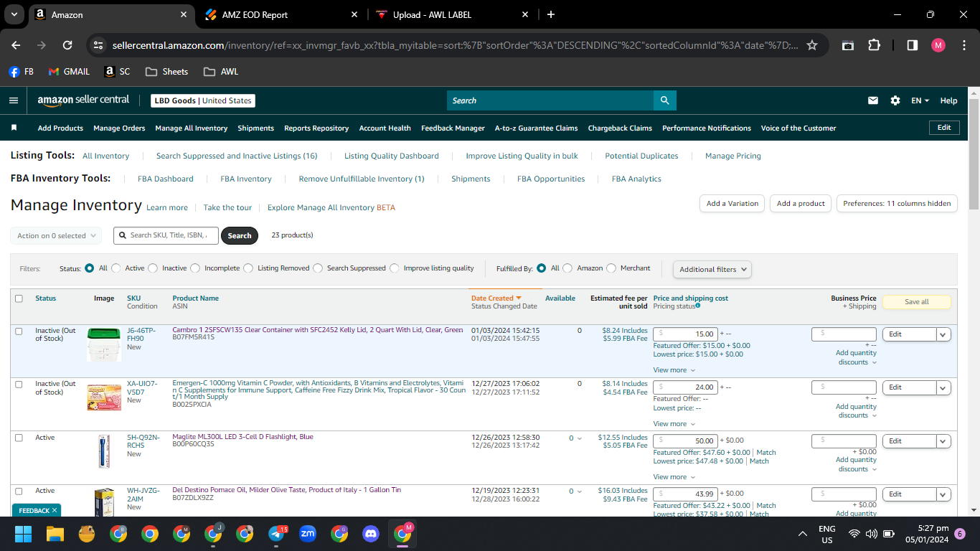This screenshot has width=980, height=551.
Task: Open the Chrome three-dot menu
Action: pyautogui.click(x=964, y=45)
